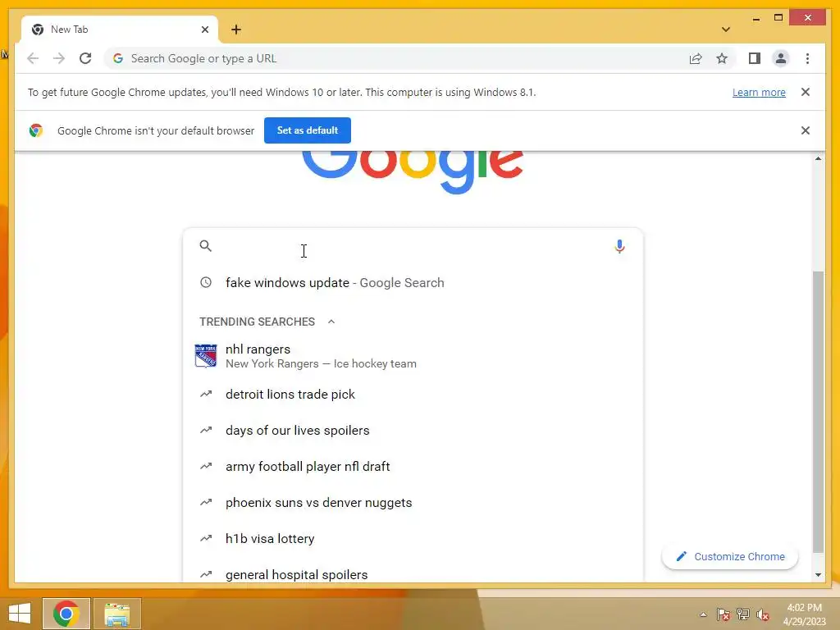Screen dimensions: 840x630
Task: Select days of our lives spoilers
Action: [413, 430]
